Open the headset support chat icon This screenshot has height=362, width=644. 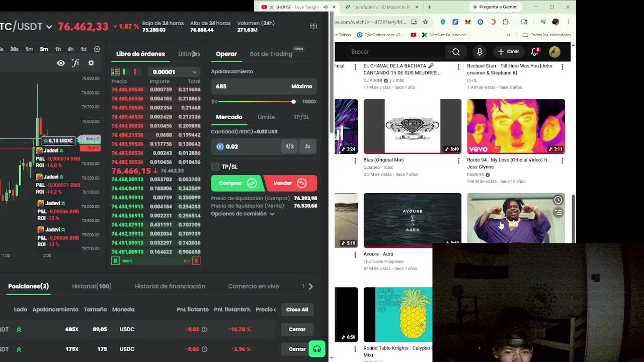click(x=317, y=349)
